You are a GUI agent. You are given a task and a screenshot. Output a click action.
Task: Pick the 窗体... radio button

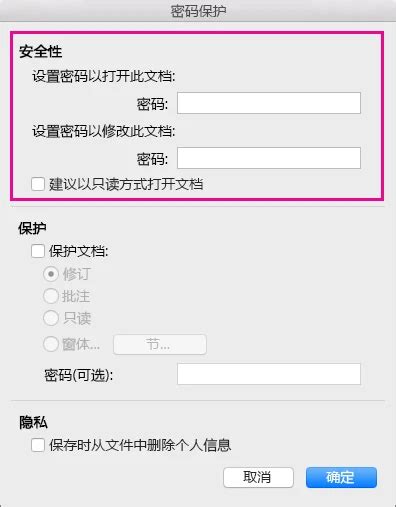[51, 344]
